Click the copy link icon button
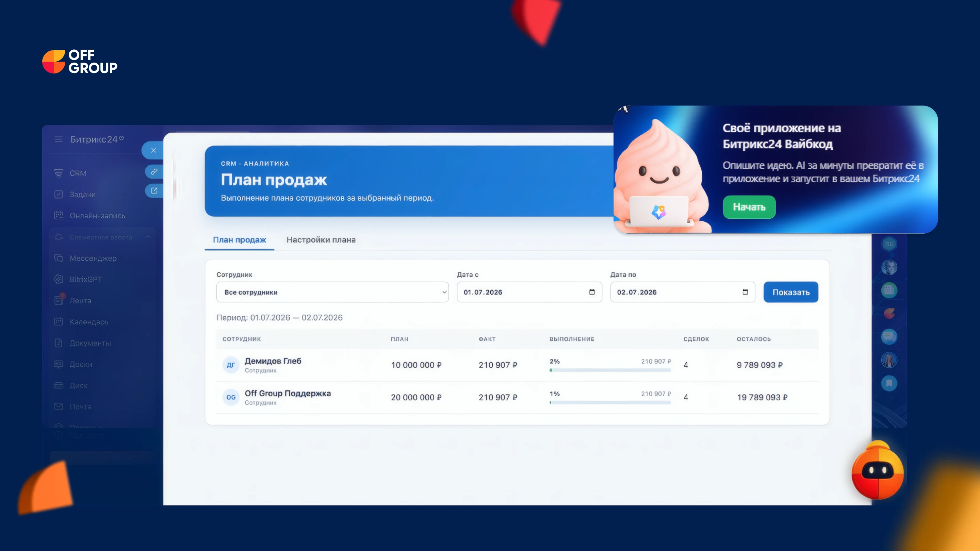The height and width of the screenshot is (551, 980). coord(154,171)
